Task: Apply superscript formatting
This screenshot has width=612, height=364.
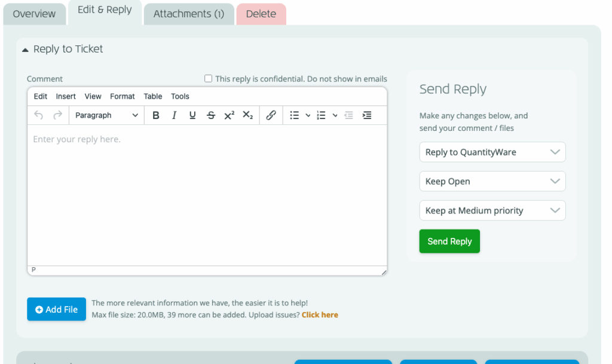Action: [229, 115]
